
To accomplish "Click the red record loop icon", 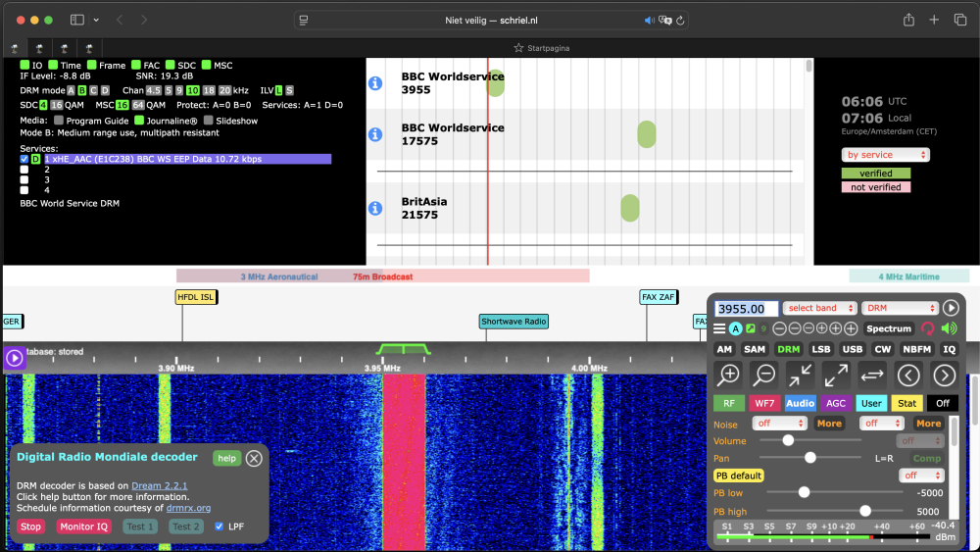I will click(x=927, y=328).
